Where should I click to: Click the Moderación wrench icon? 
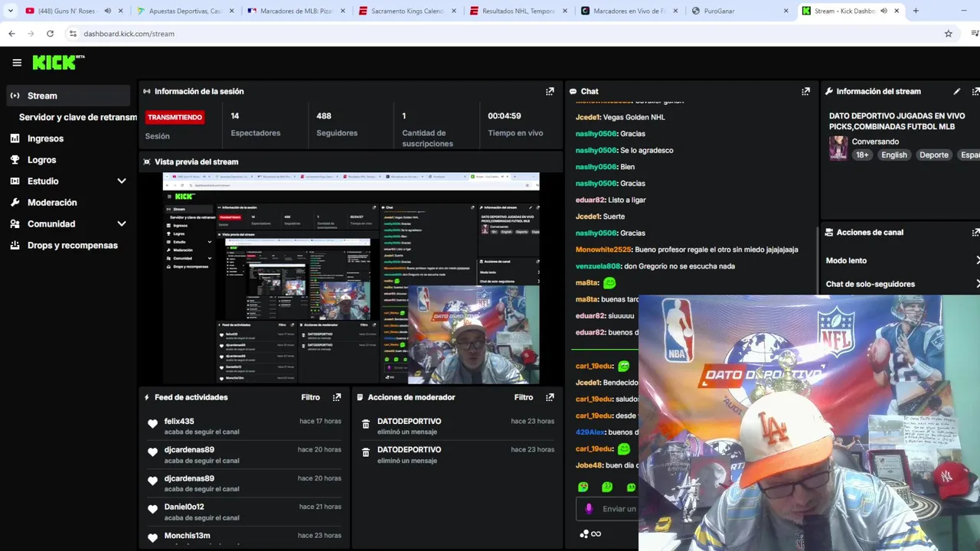point(15,203)
